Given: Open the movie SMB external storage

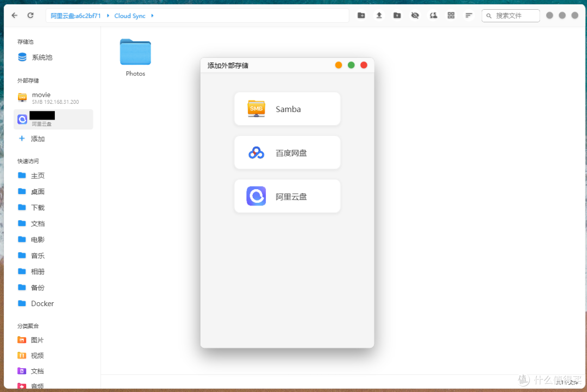Looking at the screenshot, I should 53,98.
